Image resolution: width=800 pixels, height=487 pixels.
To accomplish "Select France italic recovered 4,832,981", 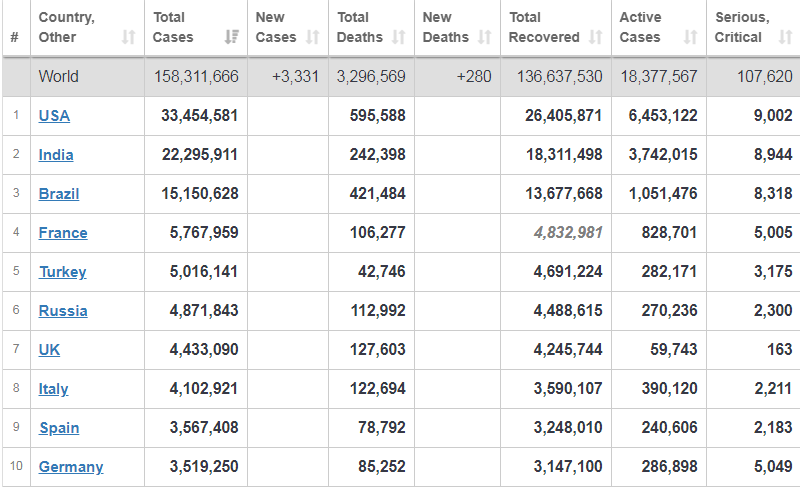I will [x=568, y=233].
